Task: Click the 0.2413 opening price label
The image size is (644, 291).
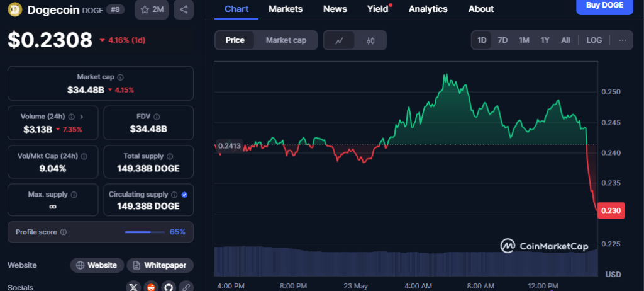Action: (x=229, y=145)
